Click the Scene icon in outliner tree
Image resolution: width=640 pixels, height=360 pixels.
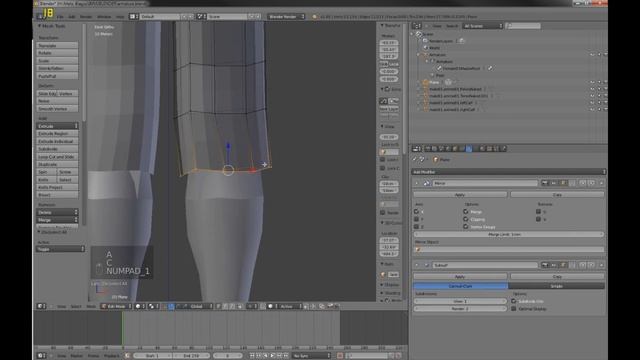tap(419, 34)
